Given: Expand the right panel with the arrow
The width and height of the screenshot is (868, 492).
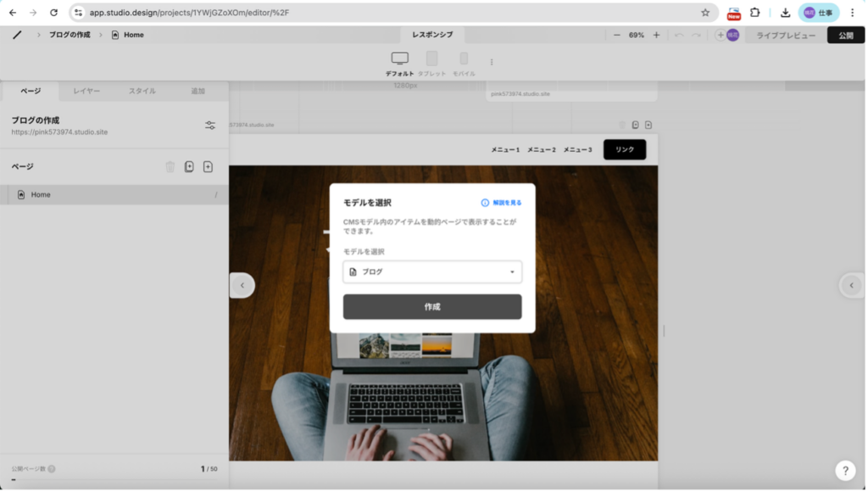Looking at the screenshot, I should (x=851, y=285).
